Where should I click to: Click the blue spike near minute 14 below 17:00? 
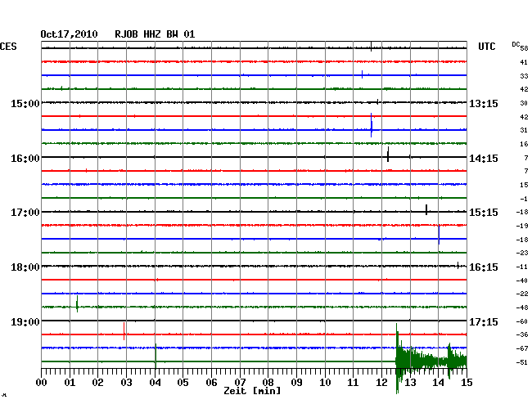click(x=439, y=235)
